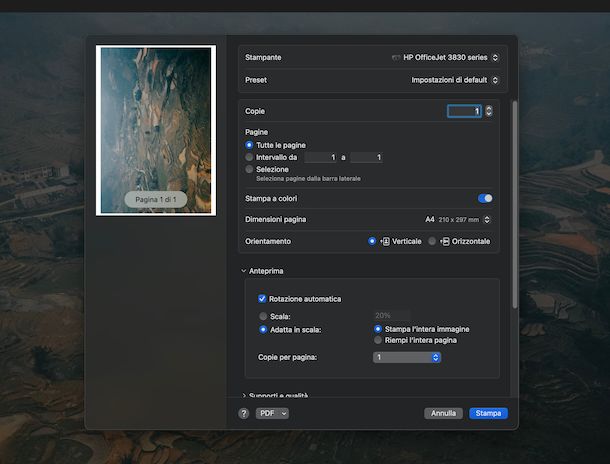Click the Seleziona pagine dalla barra laterale hint
Viewport: 610px width, 464px height.
point(308,179)
